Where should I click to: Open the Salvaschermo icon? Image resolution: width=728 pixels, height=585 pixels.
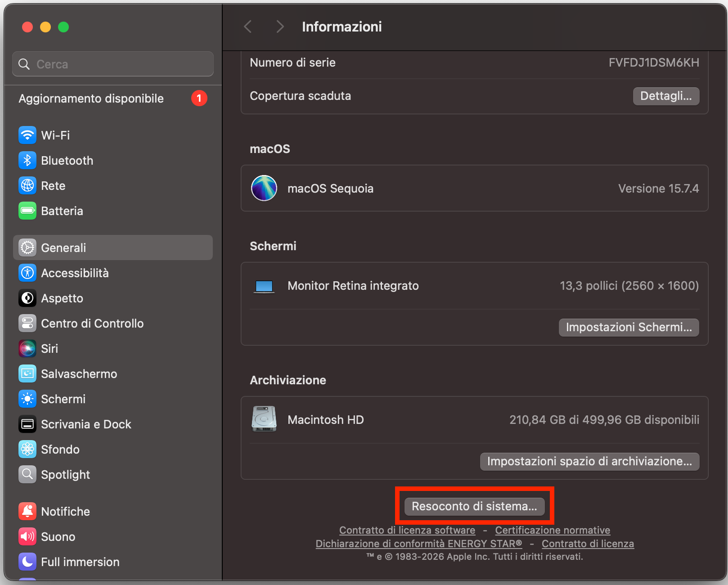(27, 373)
